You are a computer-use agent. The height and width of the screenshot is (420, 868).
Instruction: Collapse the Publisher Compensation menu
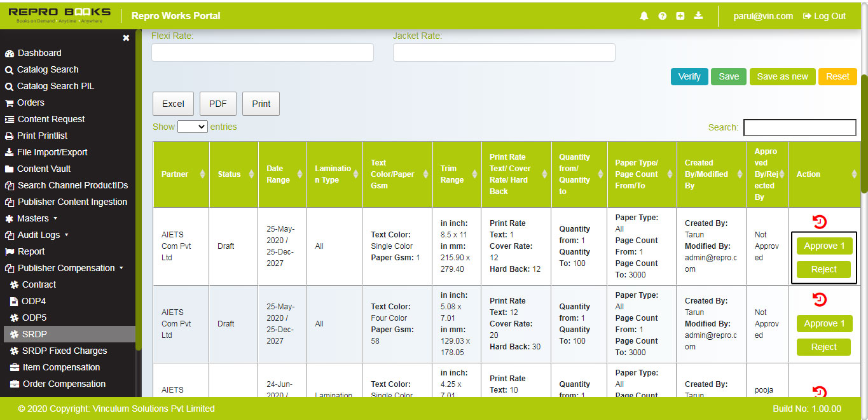[70, 268]
